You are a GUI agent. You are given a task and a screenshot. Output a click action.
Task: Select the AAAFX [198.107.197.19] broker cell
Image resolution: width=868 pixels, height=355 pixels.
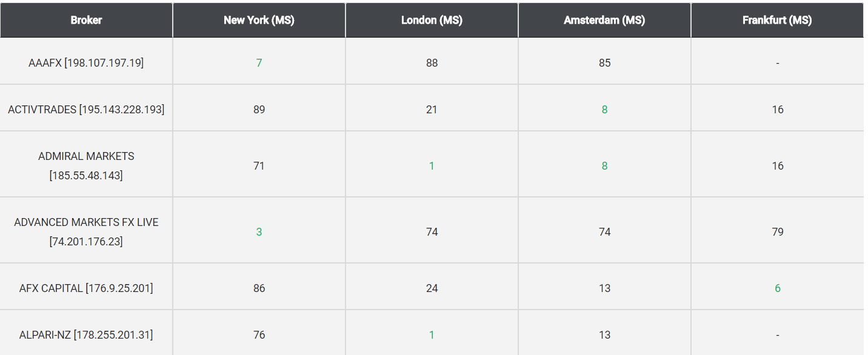point(86,62)
